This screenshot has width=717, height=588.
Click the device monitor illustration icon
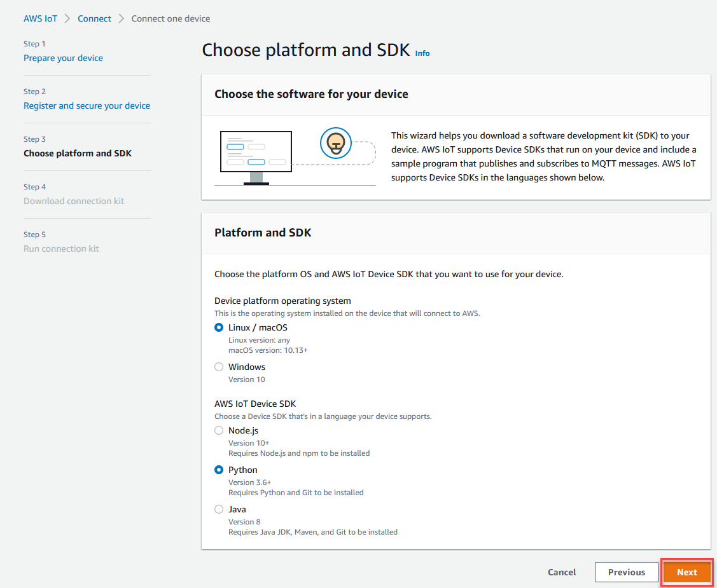click(x=256, y=151)
